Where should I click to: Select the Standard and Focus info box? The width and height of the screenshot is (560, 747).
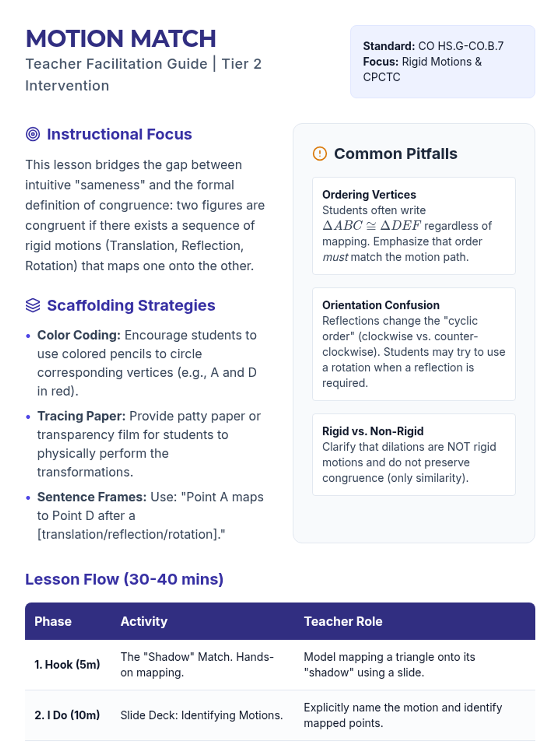click(x=442, y=62)
